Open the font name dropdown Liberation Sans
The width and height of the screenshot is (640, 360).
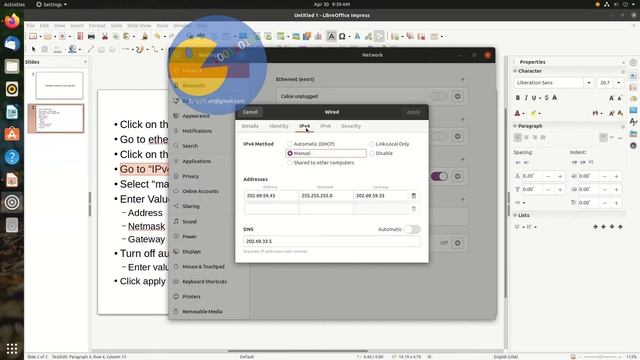click(x=589, y=83)
